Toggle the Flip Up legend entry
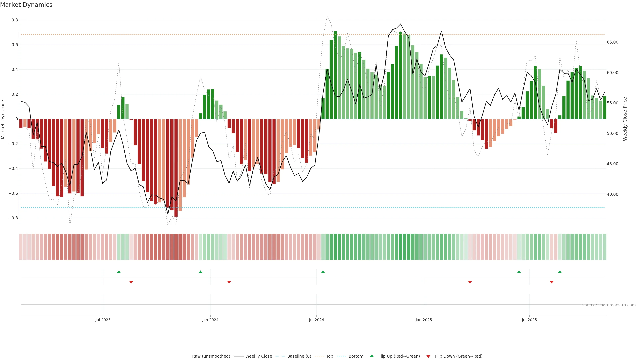644x362 pixels. point(399,356)
